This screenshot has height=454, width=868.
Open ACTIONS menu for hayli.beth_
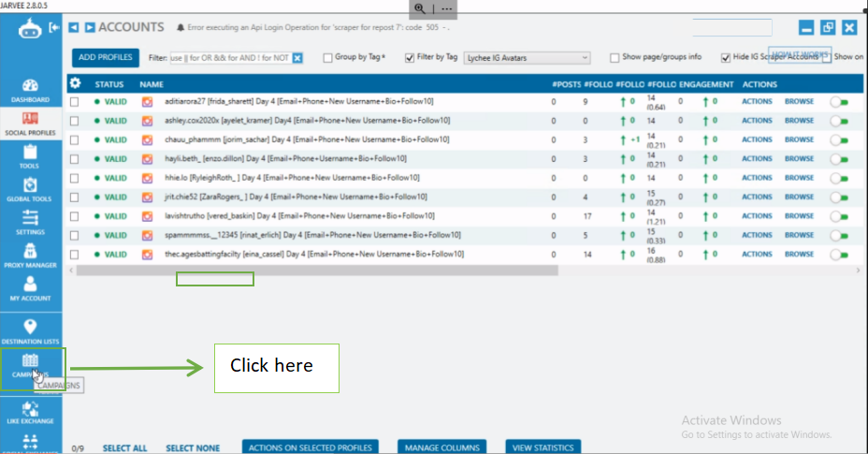pyautogui.click(x=757, y=158)
